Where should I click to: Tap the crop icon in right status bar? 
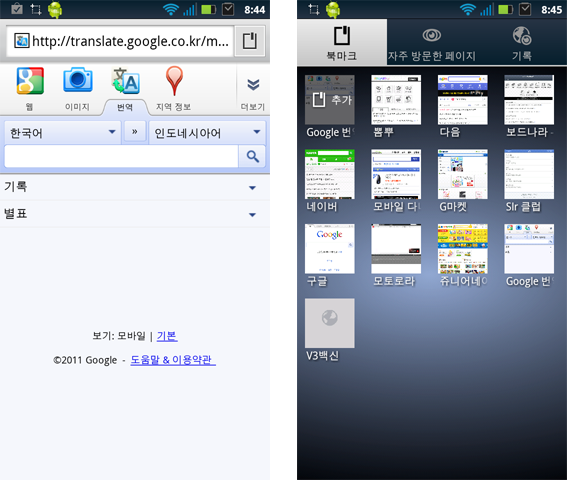(x=313, y=9)
